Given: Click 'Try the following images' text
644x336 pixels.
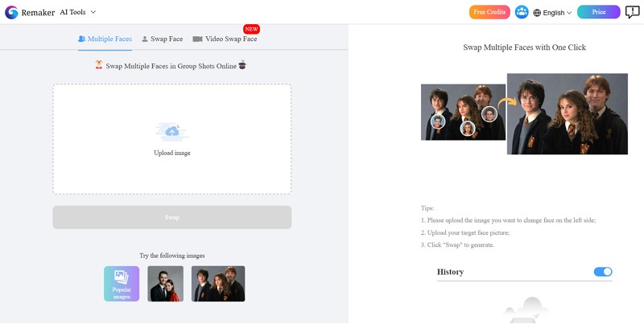Looking at the screenshot, I should click(x=172, y=256).
